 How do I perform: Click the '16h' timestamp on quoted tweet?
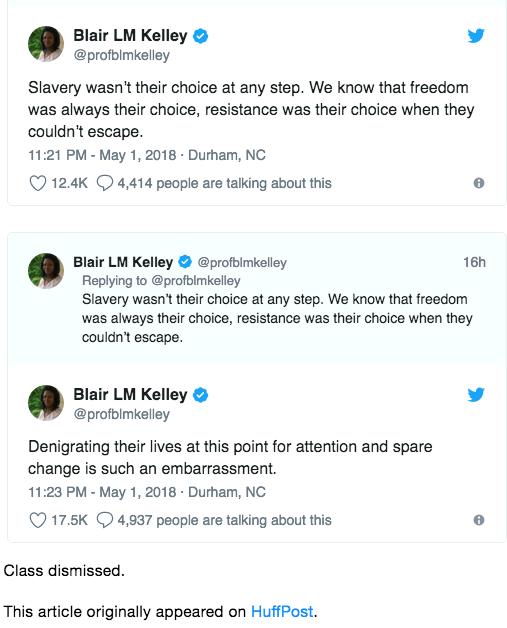click(x=474, y=262)
